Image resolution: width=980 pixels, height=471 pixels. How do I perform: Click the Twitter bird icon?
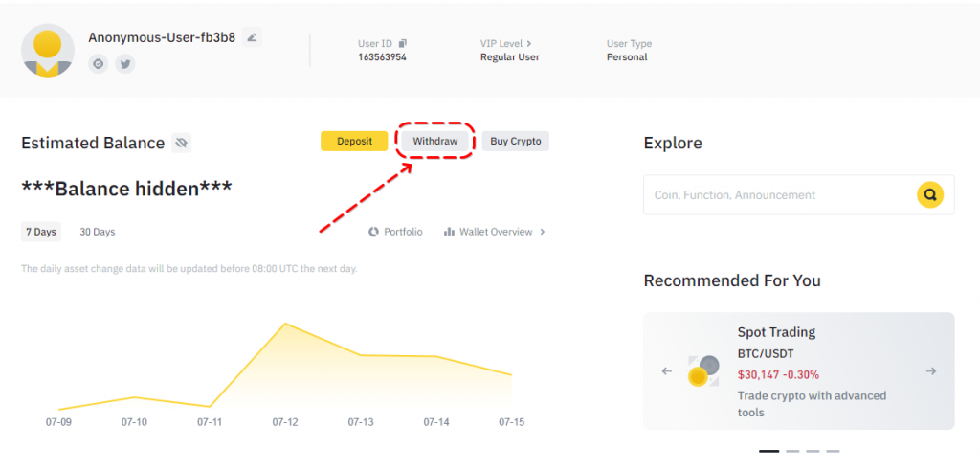(125, 64)
